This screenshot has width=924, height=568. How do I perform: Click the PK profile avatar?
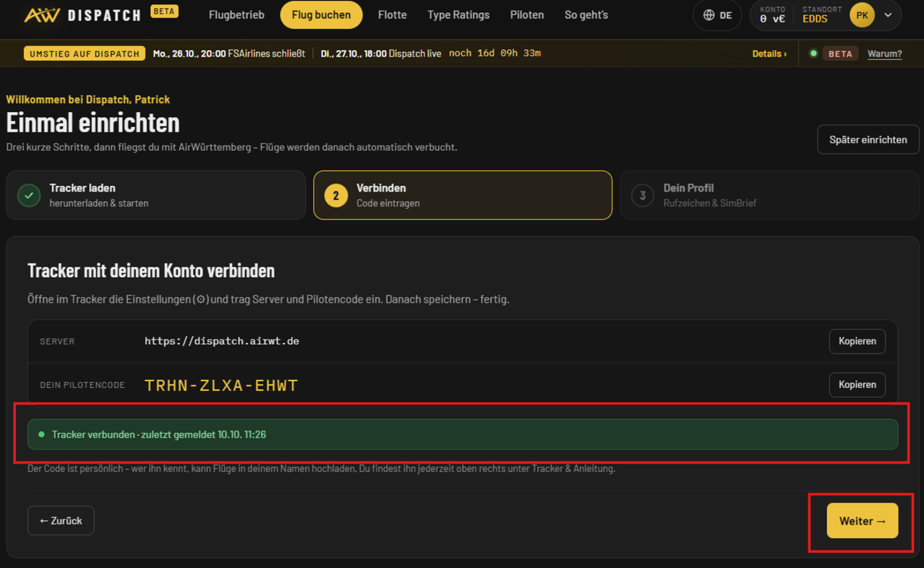[862, 15]
